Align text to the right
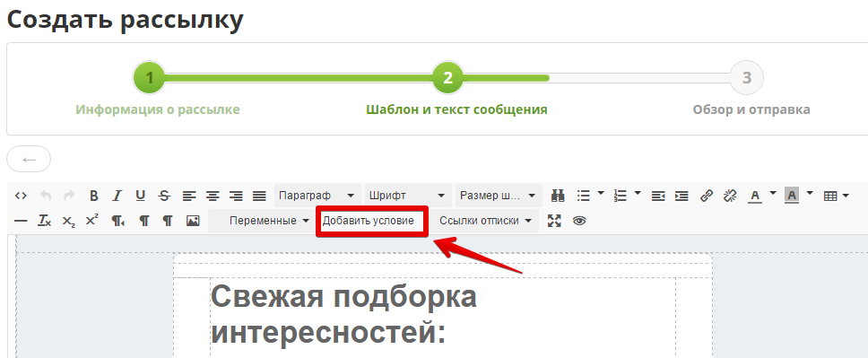 click(237, 196)
